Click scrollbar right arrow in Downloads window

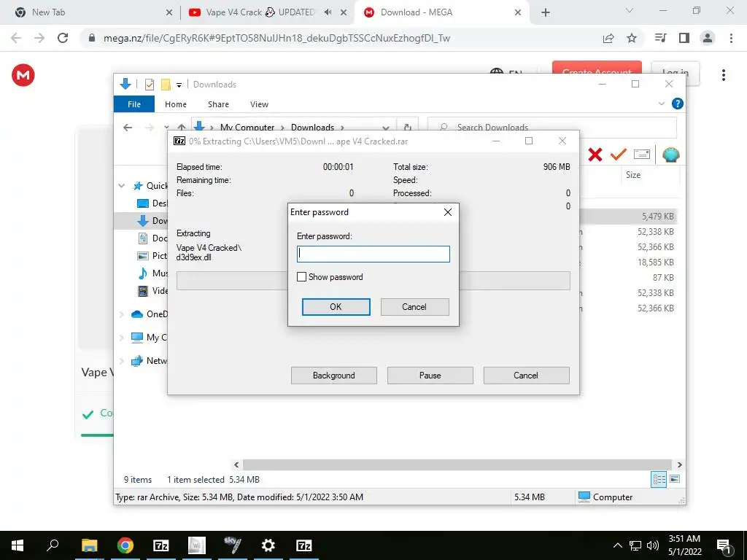679,464
